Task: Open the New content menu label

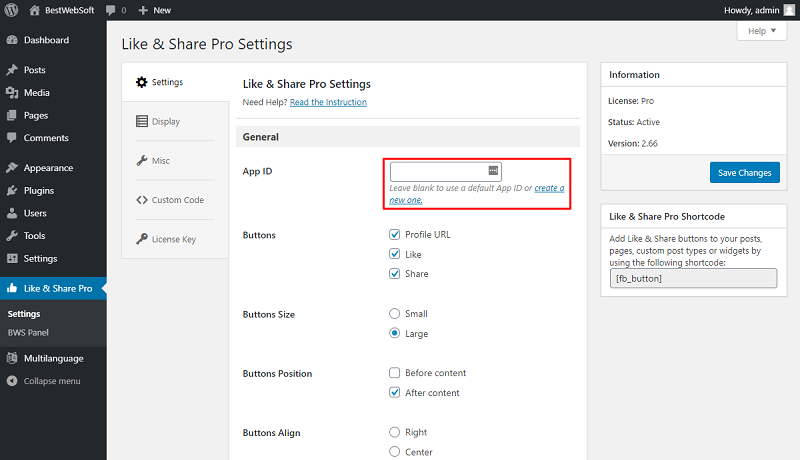Action: tap(162, 10)
